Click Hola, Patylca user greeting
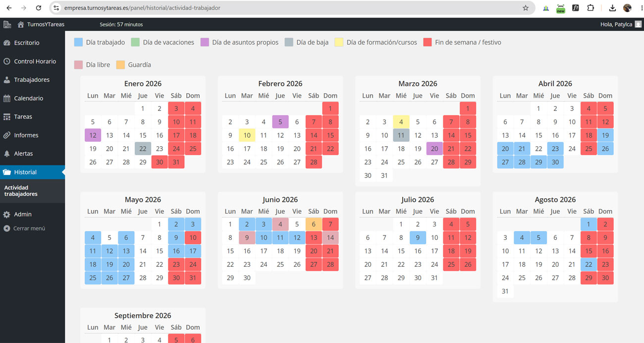Screen dimensions: 644x343 tap(616, 24)
